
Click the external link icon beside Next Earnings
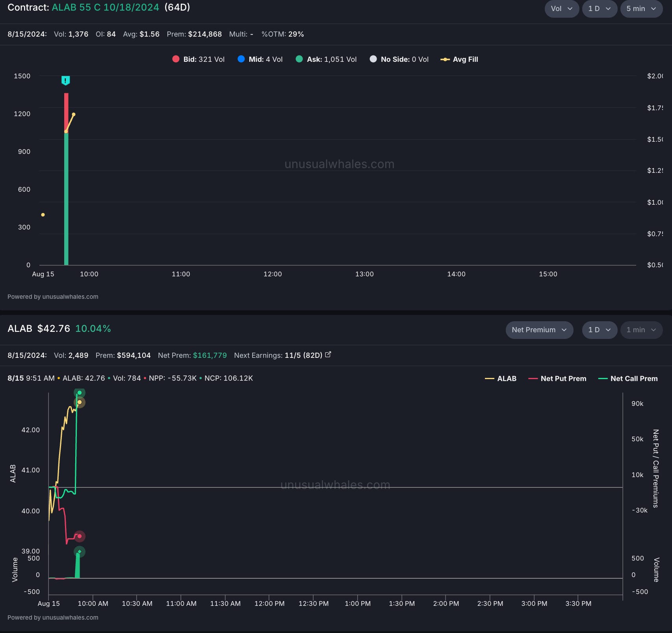click(x=328, y=355)
